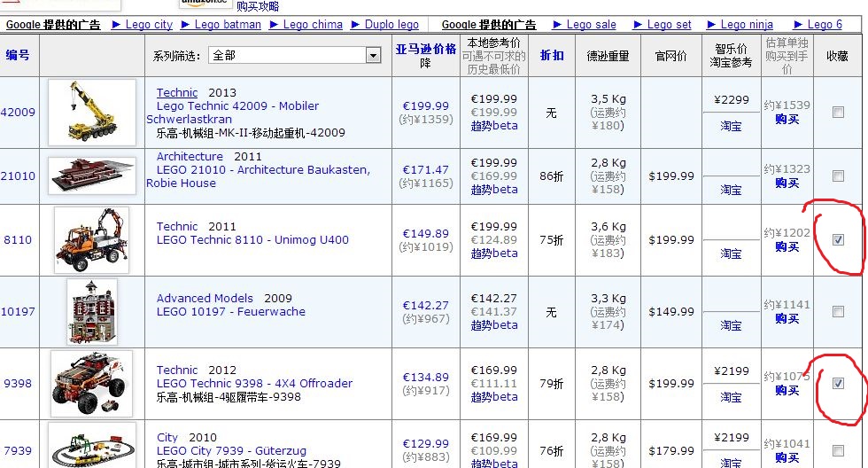
Task: Click 购买 buy link for set 10197
Action: [787, 318]
